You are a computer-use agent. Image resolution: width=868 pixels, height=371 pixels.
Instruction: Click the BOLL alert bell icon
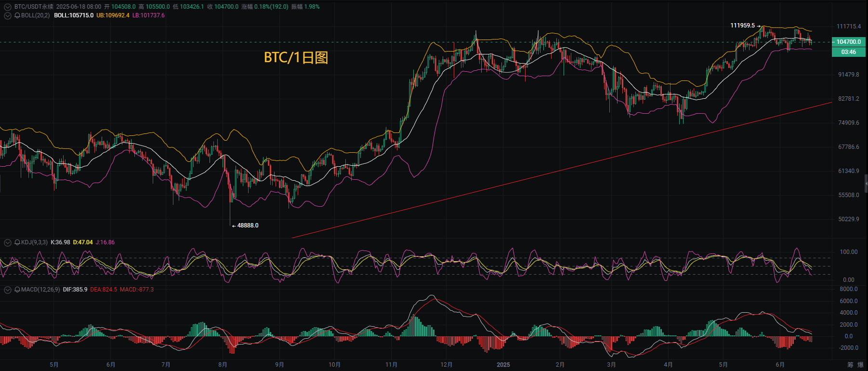pyautogui.click(x=17, y=15)
